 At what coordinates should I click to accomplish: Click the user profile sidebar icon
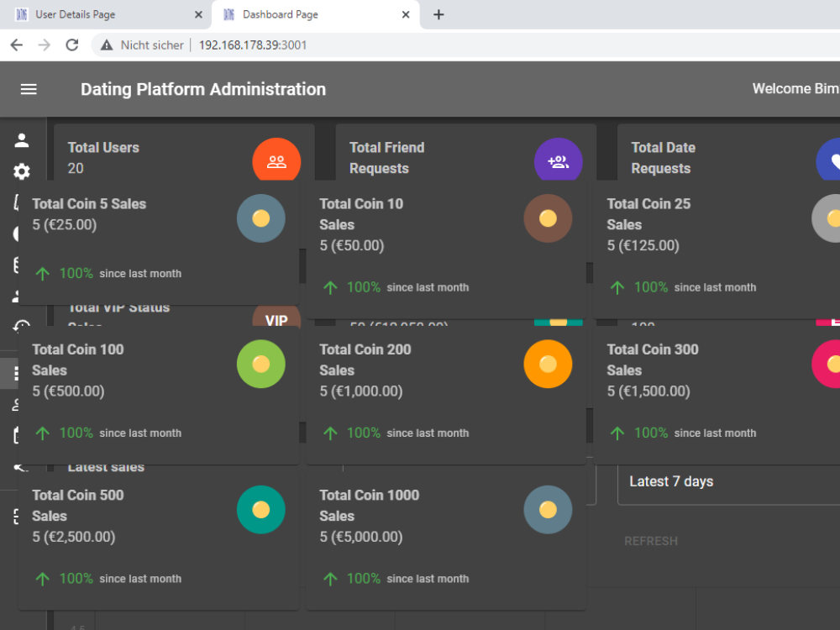(22, 140)
